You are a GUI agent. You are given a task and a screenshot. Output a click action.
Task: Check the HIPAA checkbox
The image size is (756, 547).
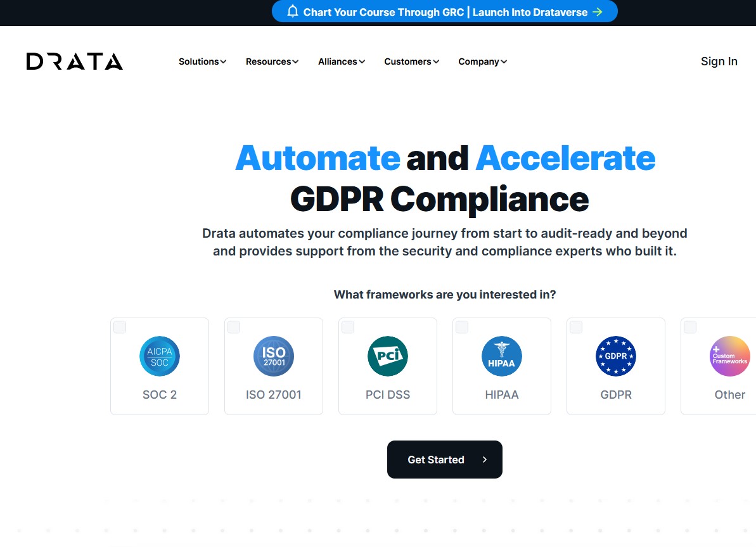[x=462, y=327]
